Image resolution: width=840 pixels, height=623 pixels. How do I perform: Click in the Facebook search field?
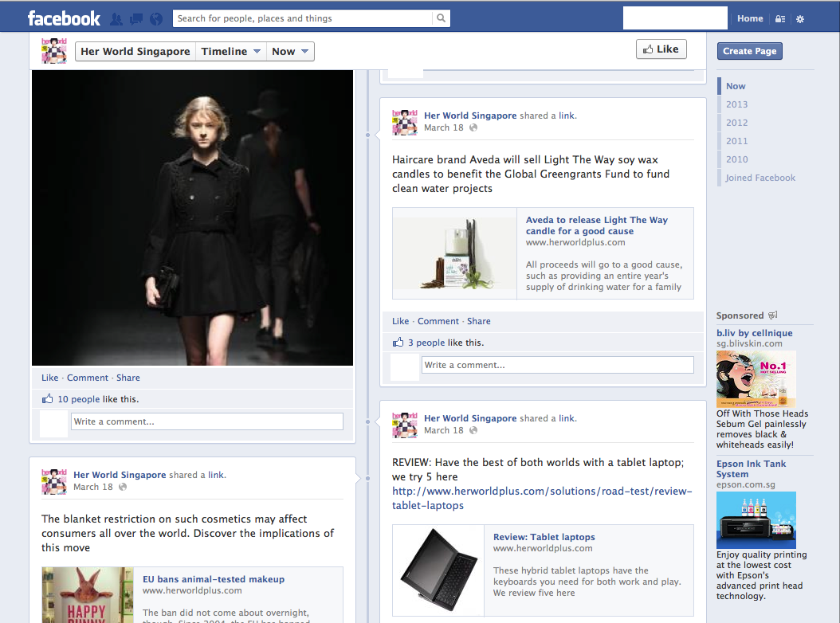click(x=303, y=18)
